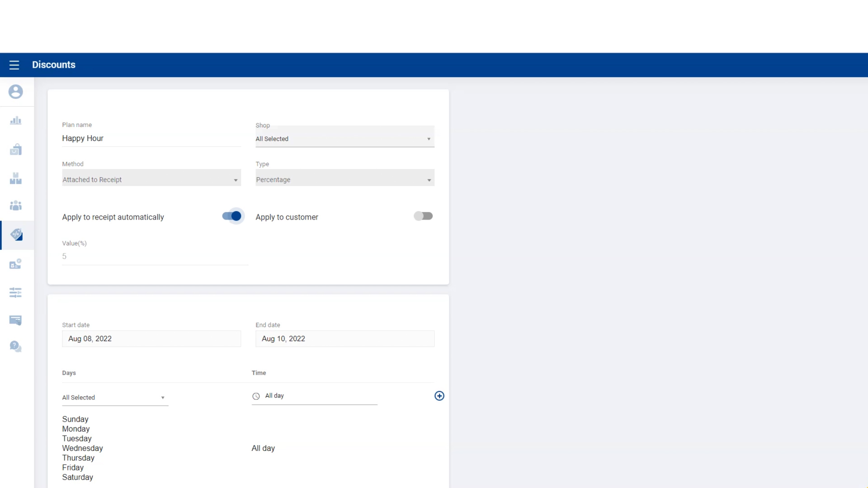This screenshot has width=868, height=488.
Task: Disable Apply to receipt automatically toggle
Action: point(232,216)
